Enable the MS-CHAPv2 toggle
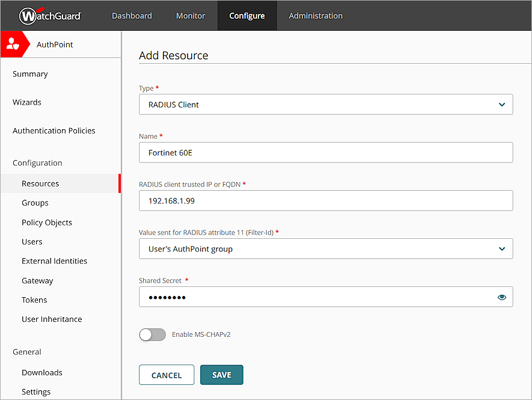This screenshot has height=400, width=532. (152, 334)
